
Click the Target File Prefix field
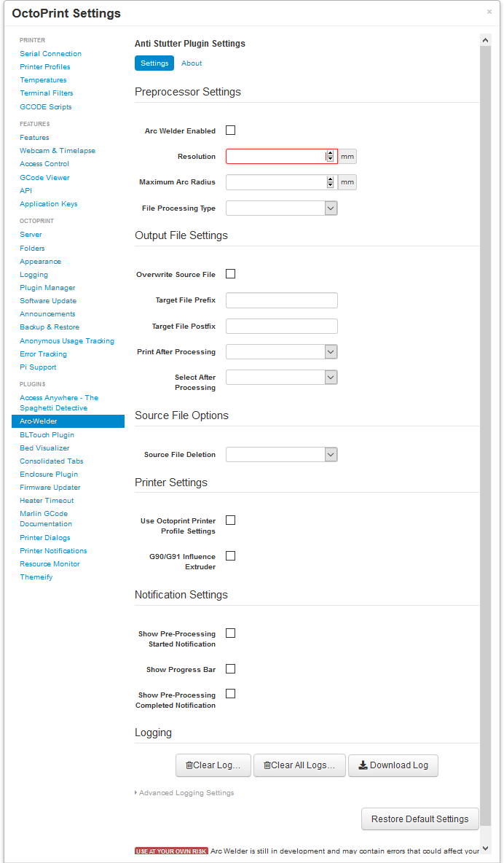(282, 300)
